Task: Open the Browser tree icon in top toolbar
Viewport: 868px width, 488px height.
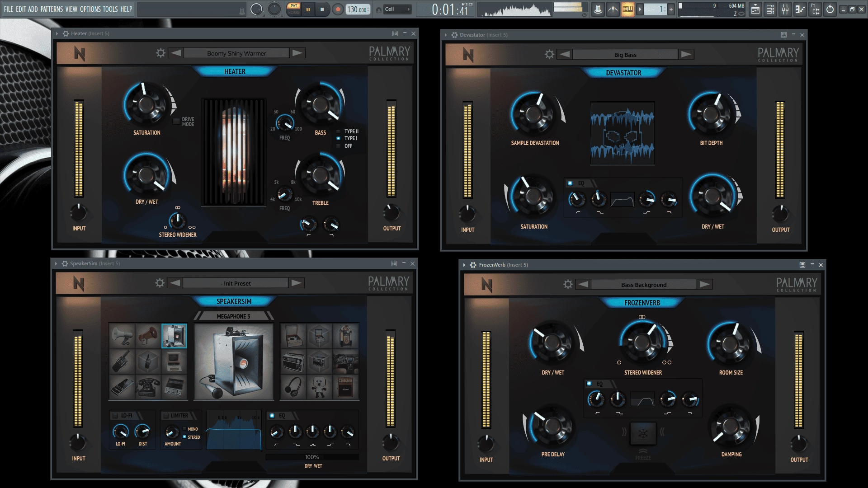Action: coord(815,9)
